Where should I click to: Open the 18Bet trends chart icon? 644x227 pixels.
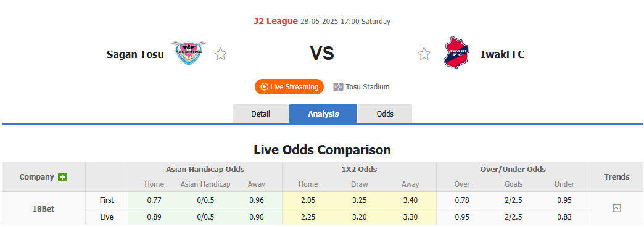tap(617, 208)
